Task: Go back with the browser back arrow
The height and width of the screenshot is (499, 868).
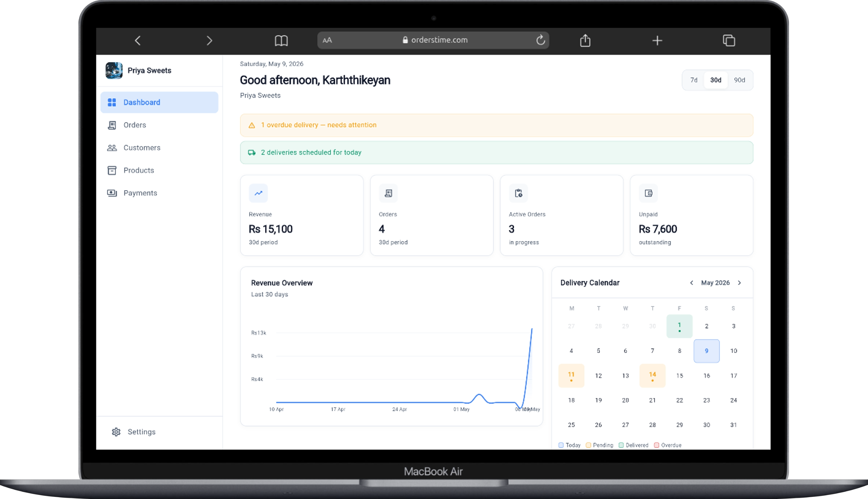Action: [138, 40]
